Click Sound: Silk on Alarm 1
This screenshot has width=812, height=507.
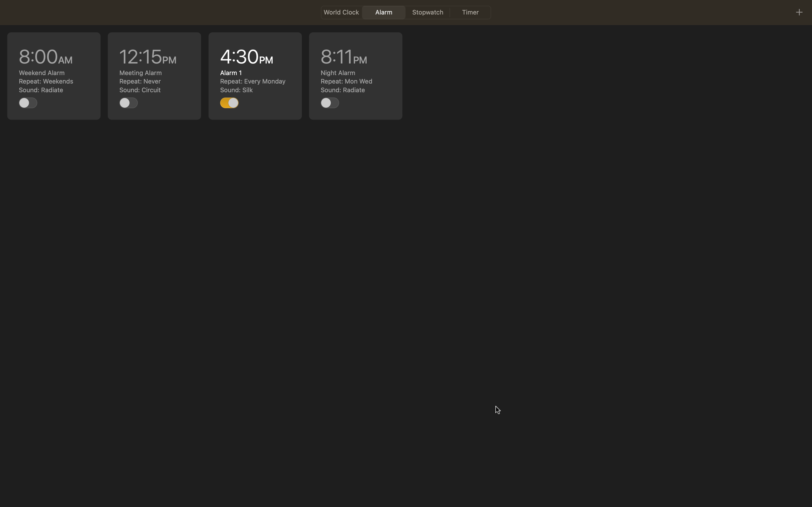click(x=236, y=90)
